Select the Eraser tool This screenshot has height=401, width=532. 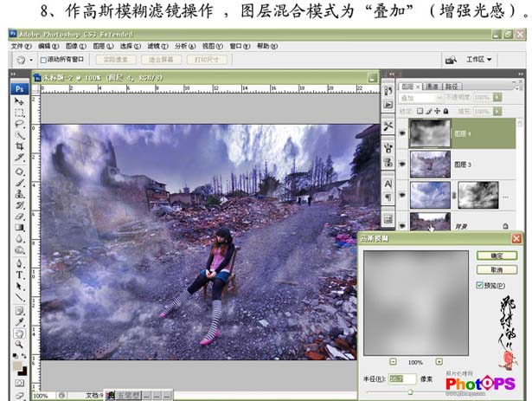[x=19, y=217]
